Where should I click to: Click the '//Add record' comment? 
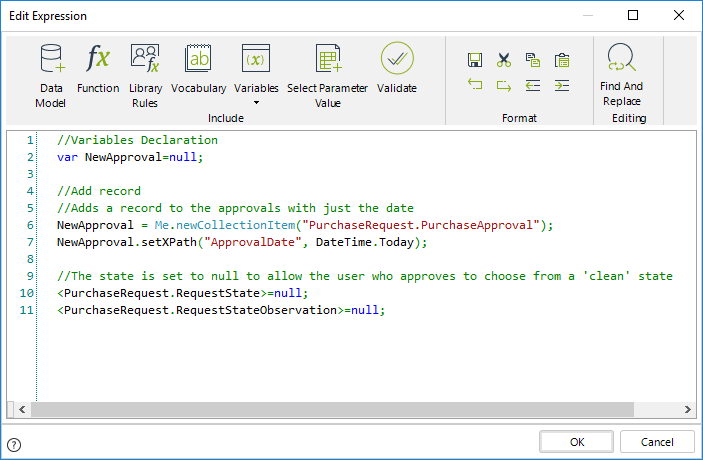click(99, 191)
